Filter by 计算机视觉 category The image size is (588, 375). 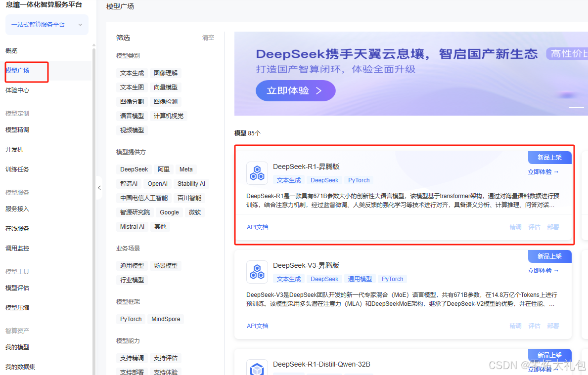click(169, 116)
